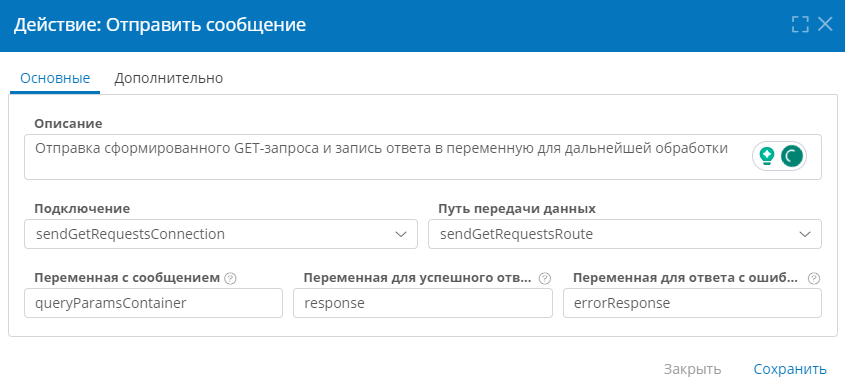This screenshot has height=388, width=845.
Task: Click Сохранить to save the action
Action: point(789,369)
